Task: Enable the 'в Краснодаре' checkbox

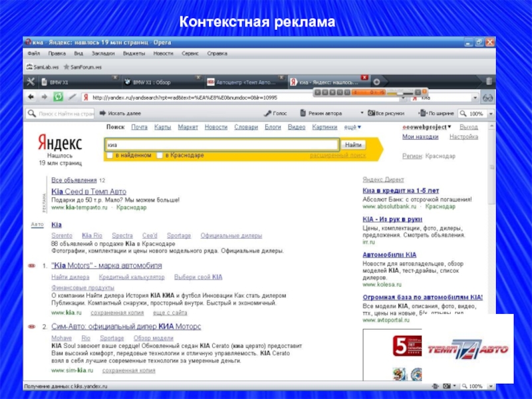Action: pos(160,156)
